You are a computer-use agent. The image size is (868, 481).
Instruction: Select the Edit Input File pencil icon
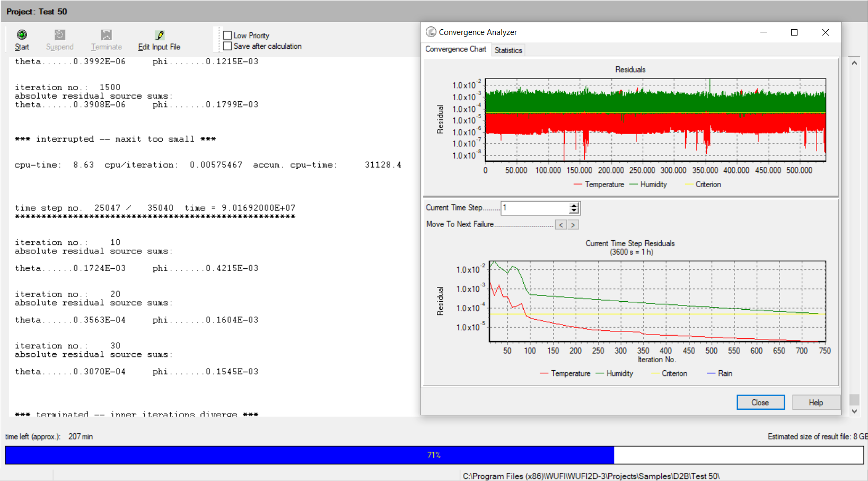159,34
